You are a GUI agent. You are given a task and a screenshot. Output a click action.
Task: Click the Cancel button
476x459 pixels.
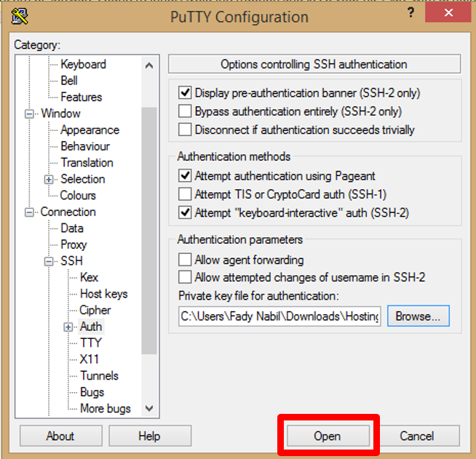click(417, 436)
